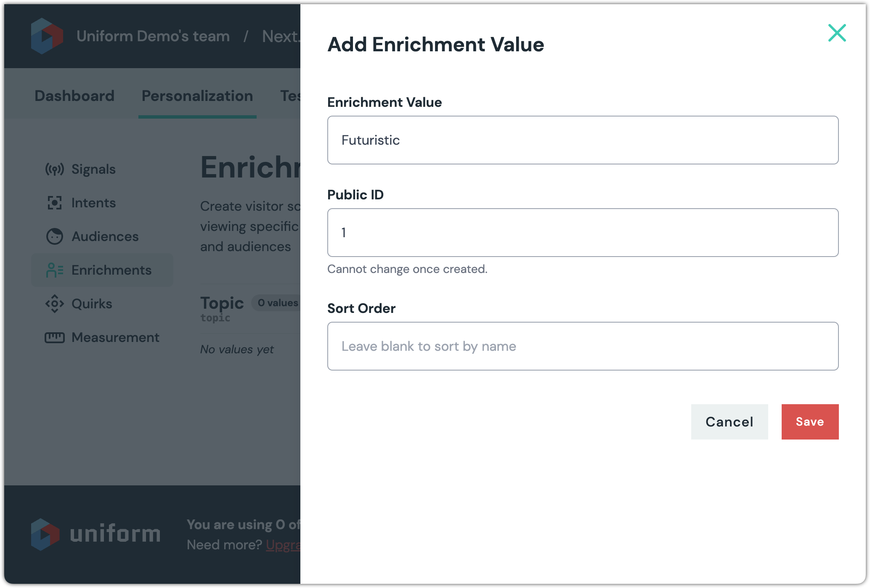Click the Measurement ruler icon
The height and width of the screenshot is (588, 870).
pyautogui.click(x=55, y=337)
